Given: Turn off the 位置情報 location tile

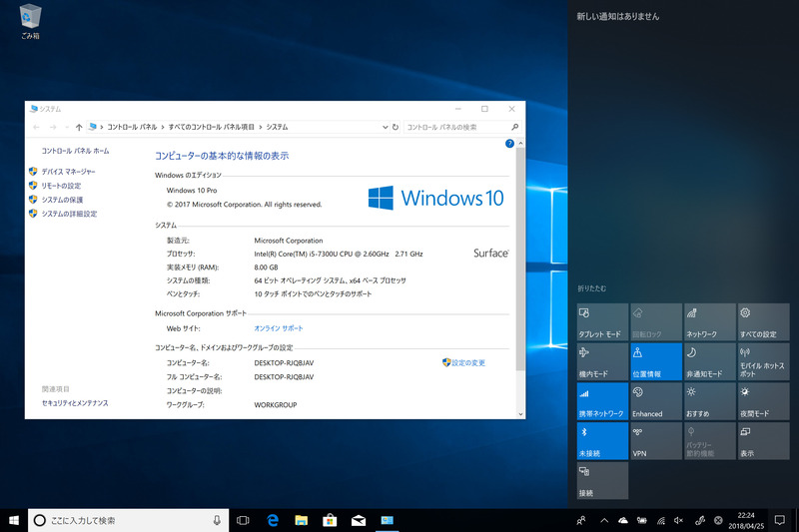Looking at the screenshot, I should coord(656,361).
